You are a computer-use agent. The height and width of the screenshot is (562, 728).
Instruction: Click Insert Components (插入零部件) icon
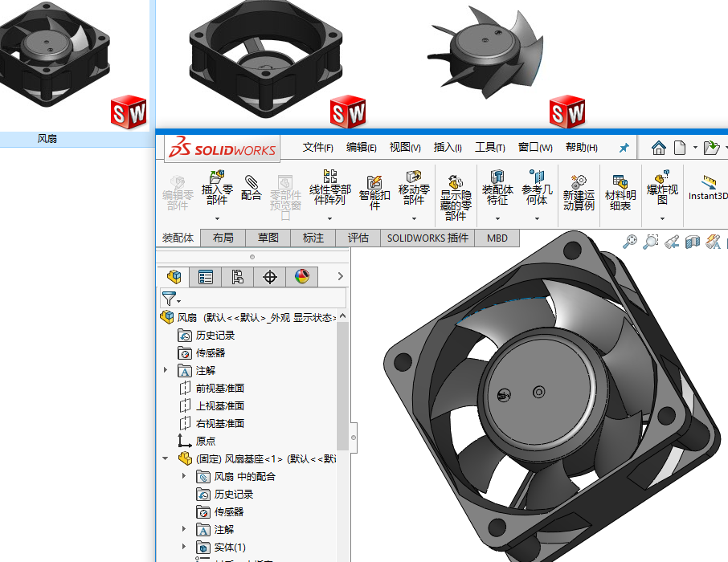coord(217,177)
